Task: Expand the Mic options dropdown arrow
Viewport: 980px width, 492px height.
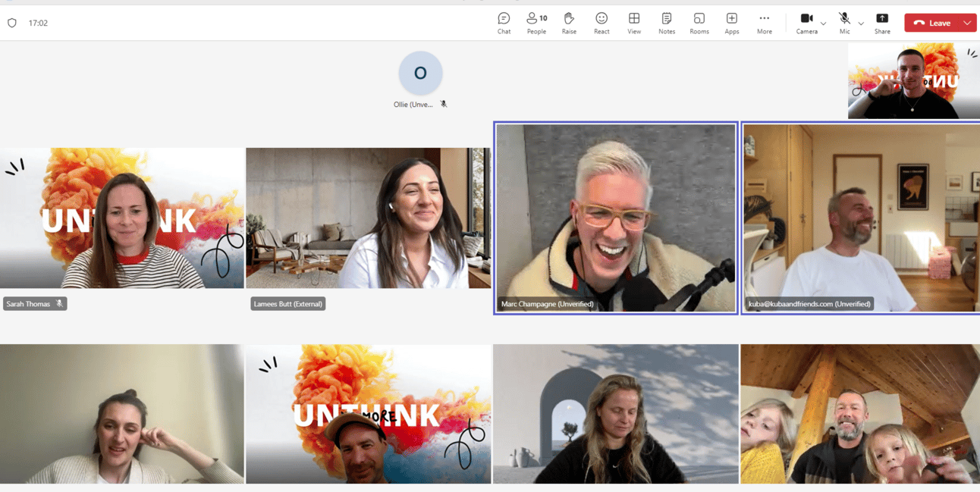Action: click(861, 24)
